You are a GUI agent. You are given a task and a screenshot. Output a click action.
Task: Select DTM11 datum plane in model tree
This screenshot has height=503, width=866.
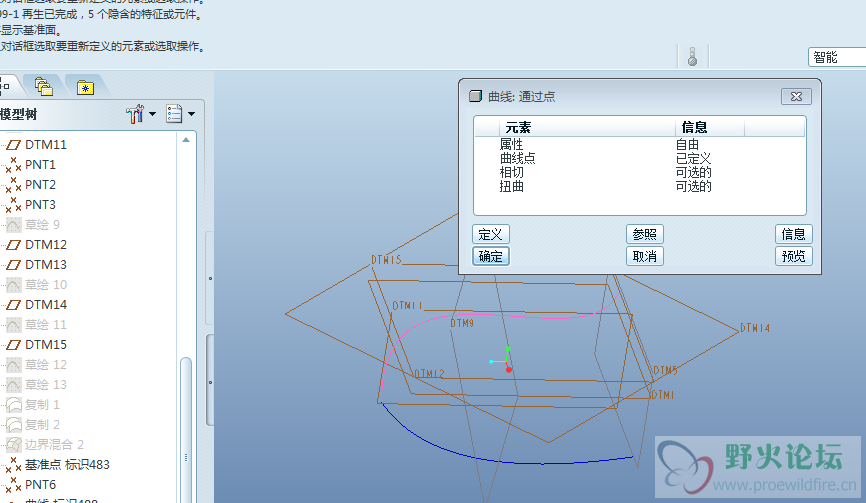tap(46, 145)
